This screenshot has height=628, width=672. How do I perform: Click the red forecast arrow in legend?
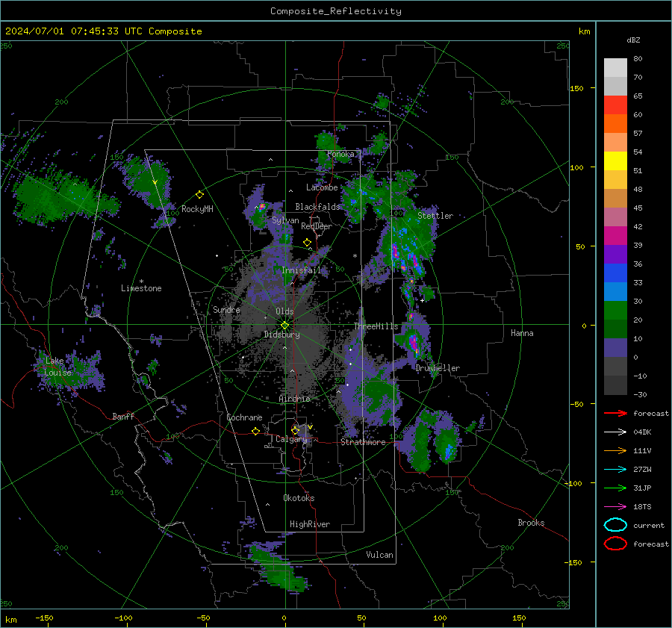click(x=615, y=413)
